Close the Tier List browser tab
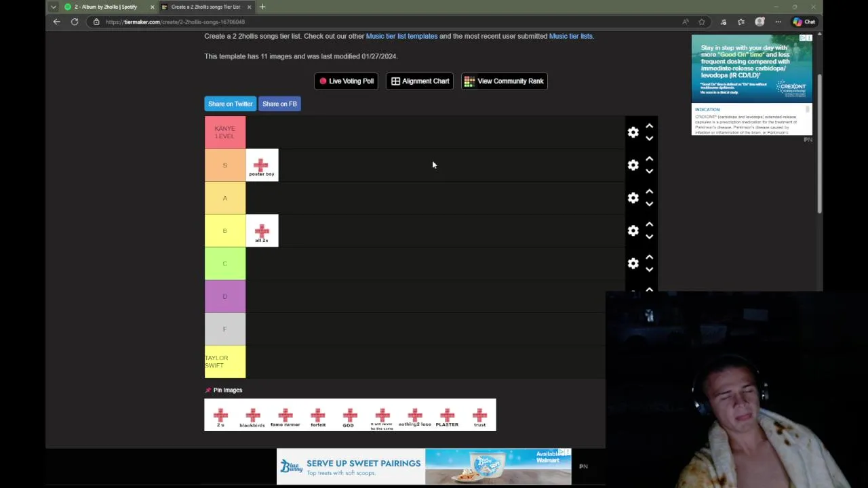The image size is (868, 488). click(x=249, y=7)
